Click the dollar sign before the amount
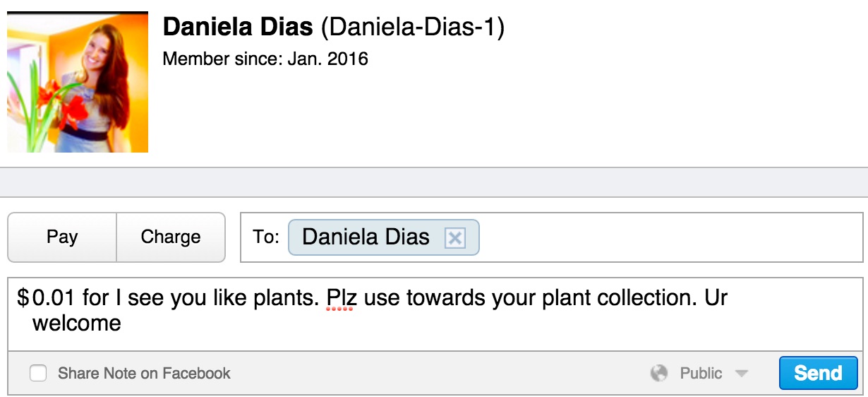 [x=23, y=298]
